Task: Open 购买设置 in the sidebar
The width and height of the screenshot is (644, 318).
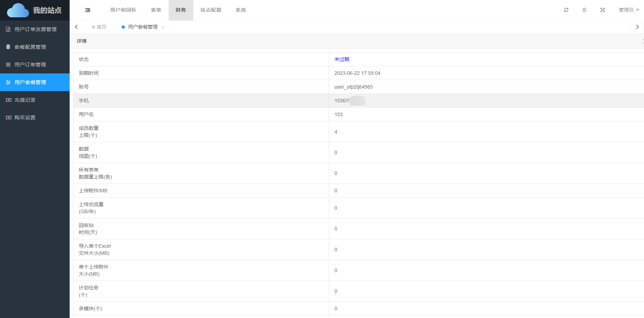Action: (x=25, y=118)
